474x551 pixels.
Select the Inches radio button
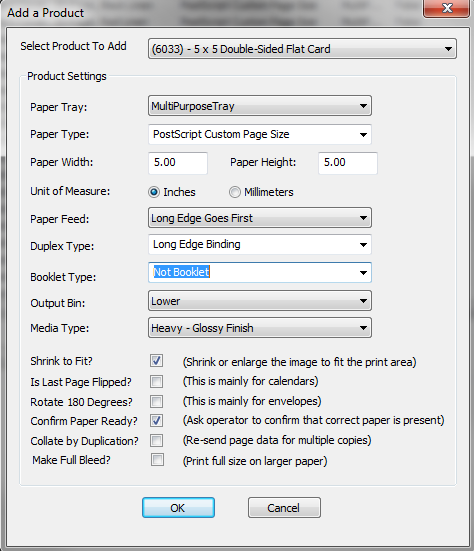(x=154, y=192)
